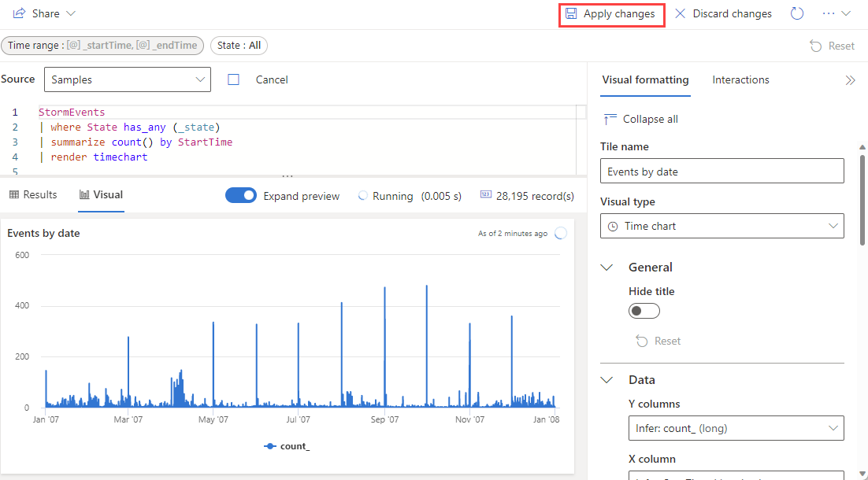Viewport: 868px width, 480px height.
Task: Toggle the Expand preview switch
Action: pyautogui.click(x=241, y=196)
